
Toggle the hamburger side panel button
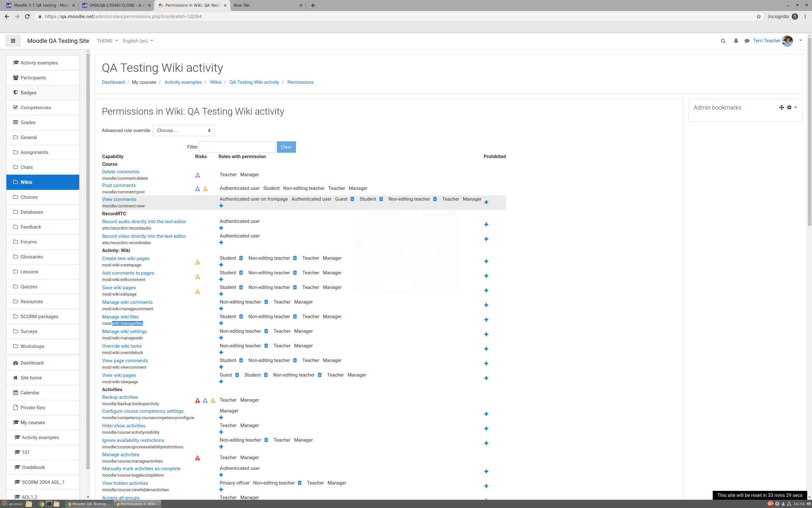(13, 41)
